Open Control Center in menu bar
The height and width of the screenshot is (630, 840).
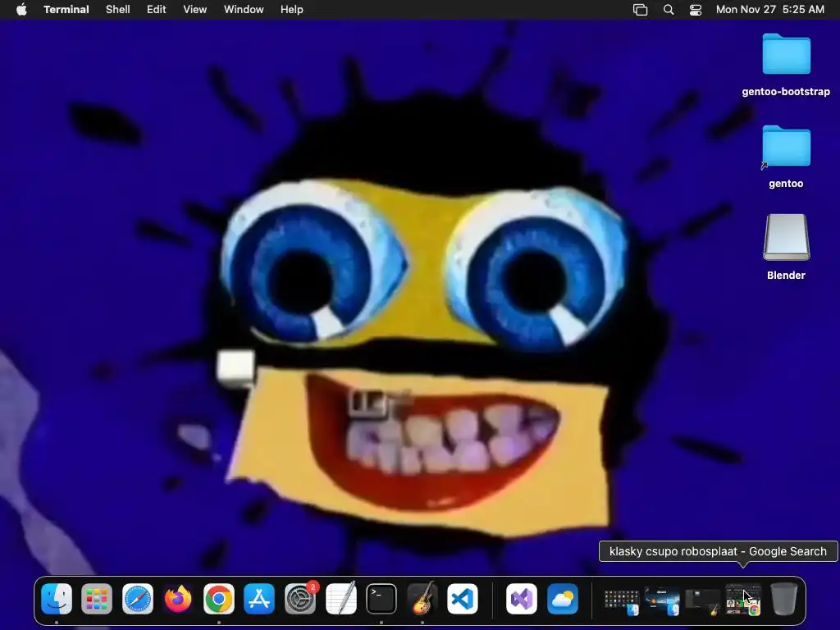(x=696, y=9)
